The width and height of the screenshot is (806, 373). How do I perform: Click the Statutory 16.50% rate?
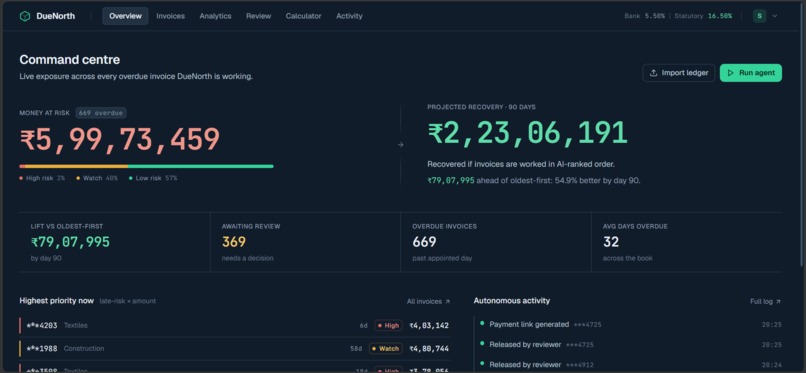point(703,16)
